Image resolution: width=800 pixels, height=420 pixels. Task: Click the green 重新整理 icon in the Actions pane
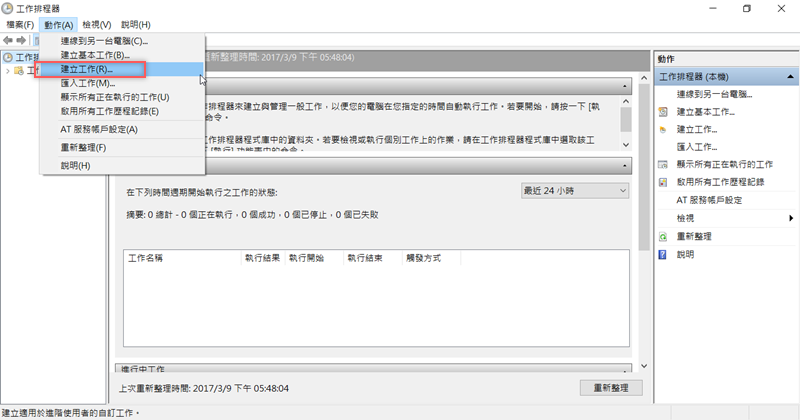click(x=663, y=236)
